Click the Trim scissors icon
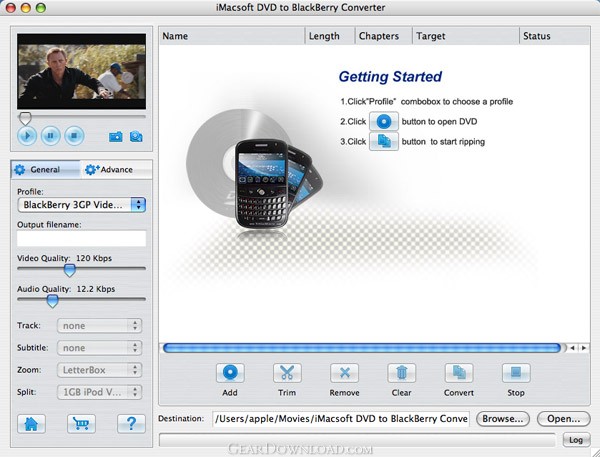Screen dimensions: 600x457 287,373
